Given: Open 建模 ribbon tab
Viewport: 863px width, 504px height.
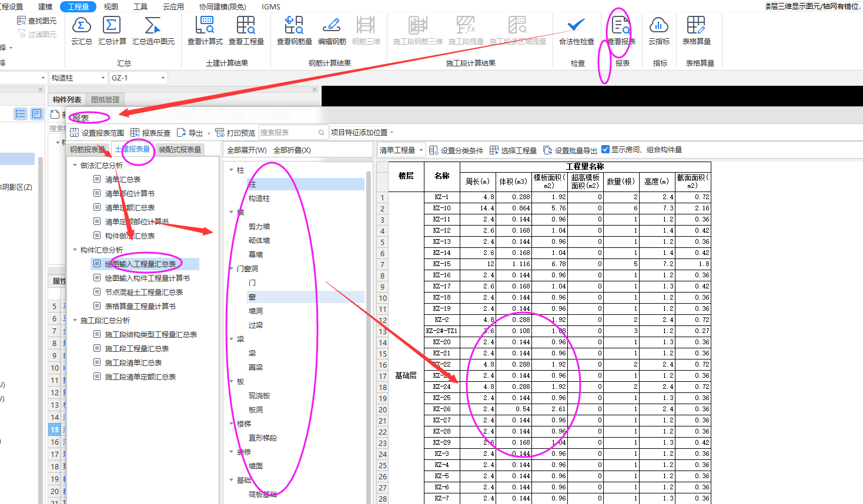Looking at the screenshot, I should (x=45, y=6).
